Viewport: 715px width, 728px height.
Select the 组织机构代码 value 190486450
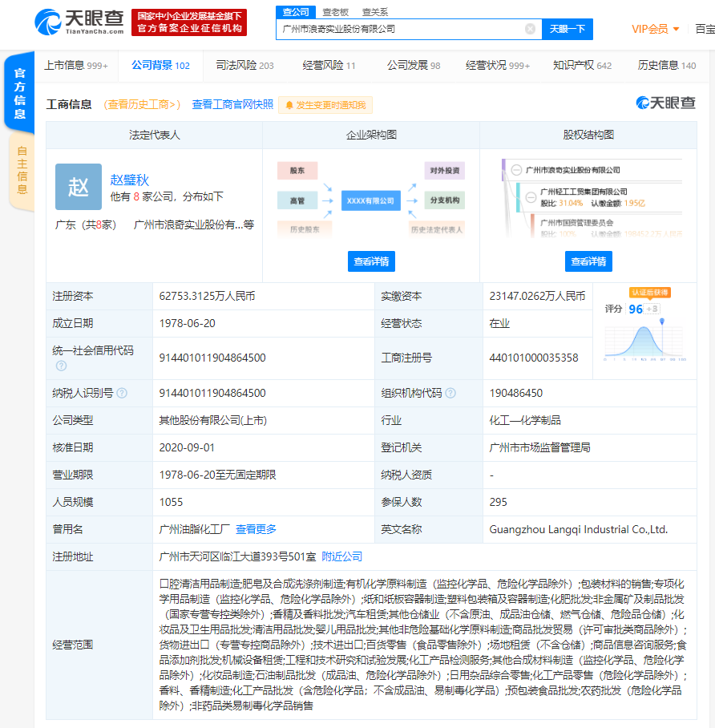[x=516, y=393]
